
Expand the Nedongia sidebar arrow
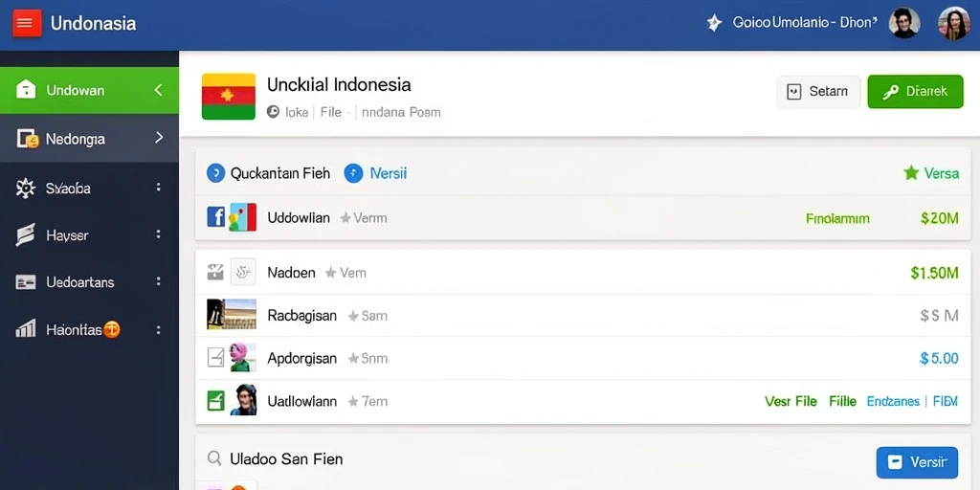coord(159,138)
